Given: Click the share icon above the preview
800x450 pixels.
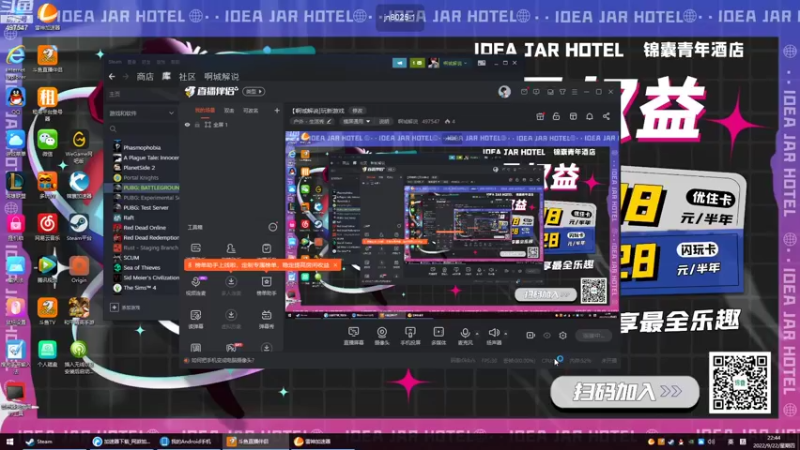Looking at the screenshot, I should [606, 117].
